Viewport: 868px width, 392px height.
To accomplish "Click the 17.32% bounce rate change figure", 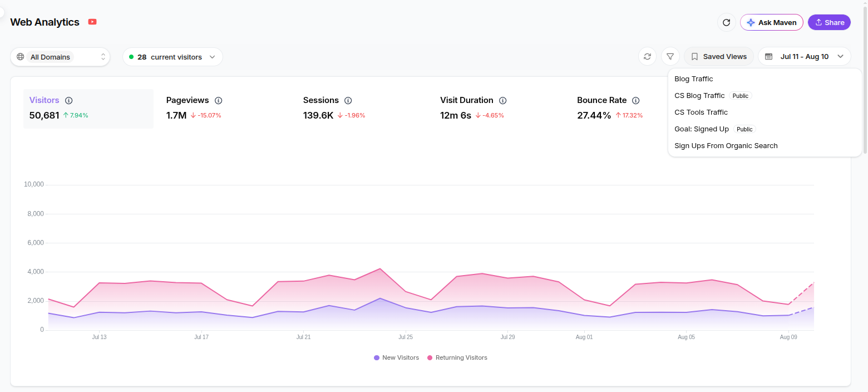I will tap(629, 115).
